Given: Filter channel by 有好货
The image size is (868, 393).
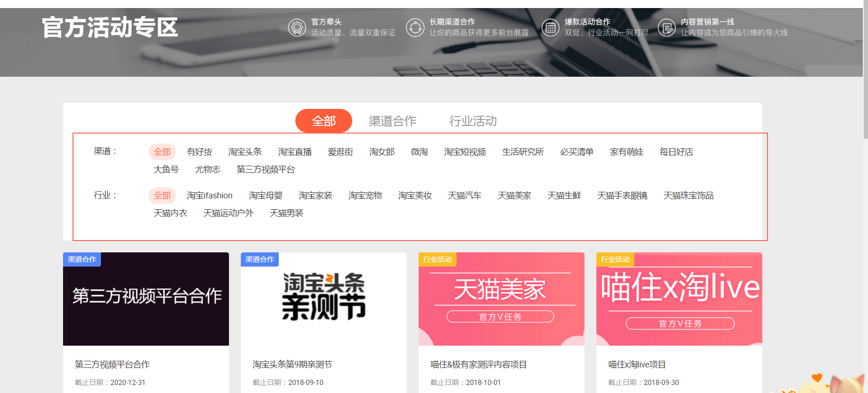Looking at the screenshot, I should pos(200,152).
